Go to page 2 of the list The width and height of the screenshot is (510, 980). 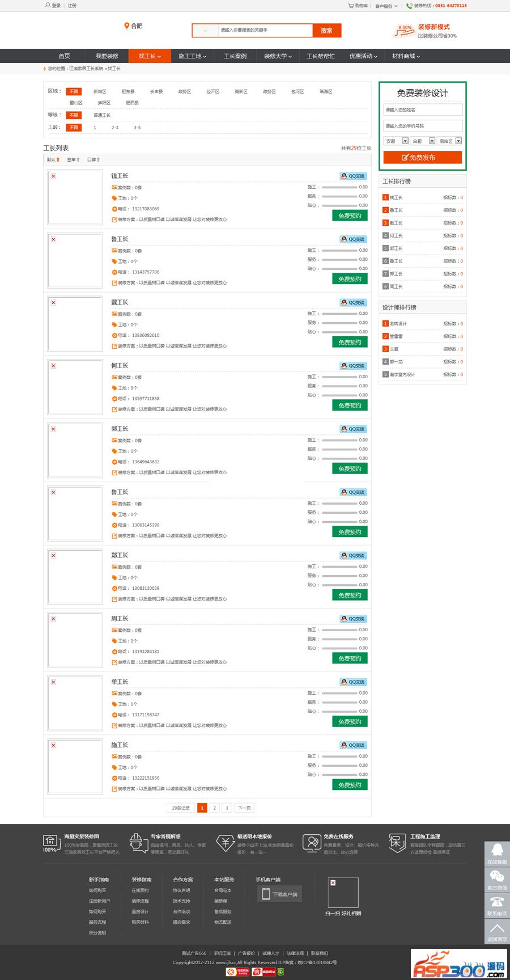214,808
